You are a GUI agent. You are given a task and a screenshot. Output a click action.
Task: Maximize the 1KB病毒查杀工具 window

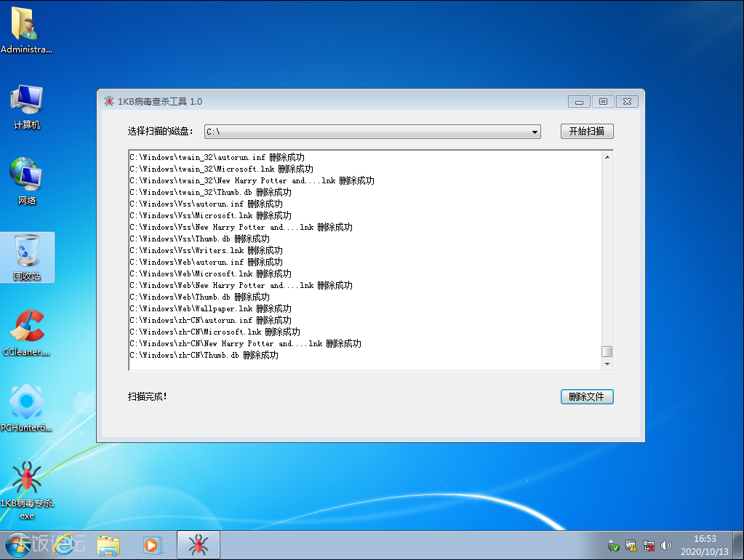[x=603, y=102]
